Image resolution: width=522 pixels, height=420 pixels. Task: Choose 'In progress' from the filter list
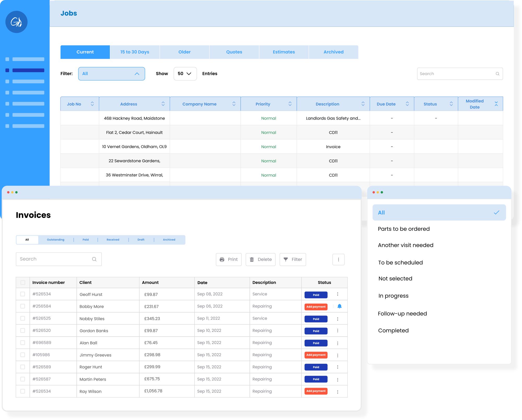tap(393, 296)
